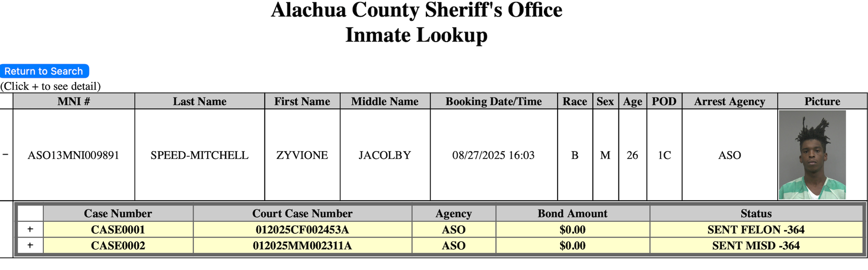Expand details for CASE0002
This screenshot has width=868, height=270.
point(30,245)
